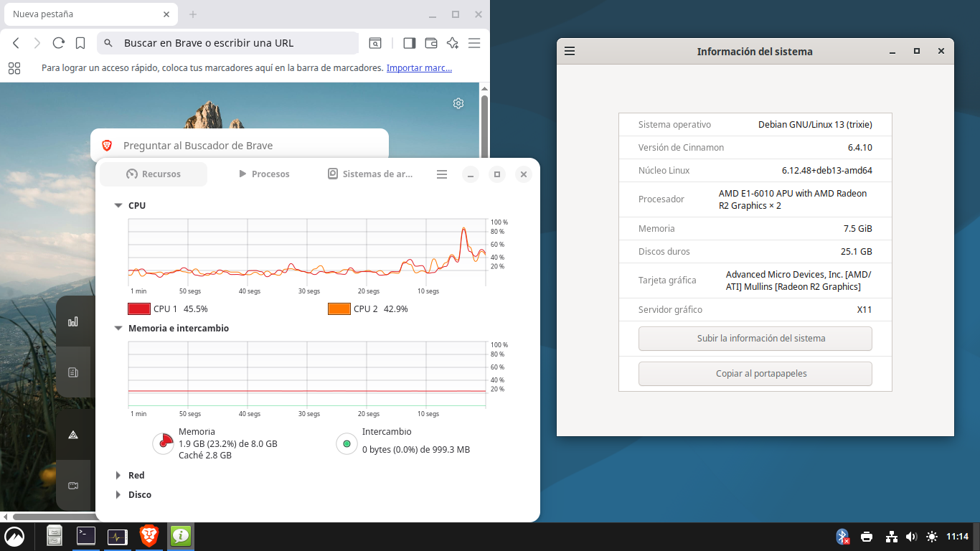The width and height of the screenshot is (980, 551).
Task: Click the network icon in system tray
Action: tap(891, 537)
